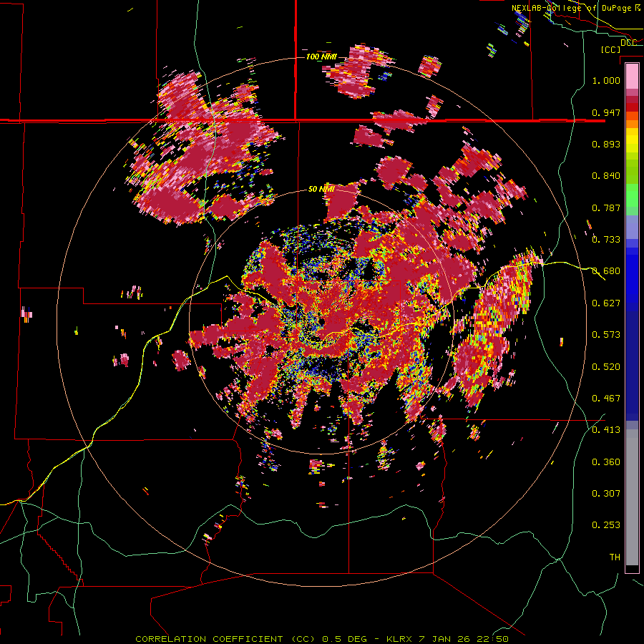This screenshot has height=644, width=644.
Task: Click the 0.947 value on the color scale
Action: pos(606,112)
